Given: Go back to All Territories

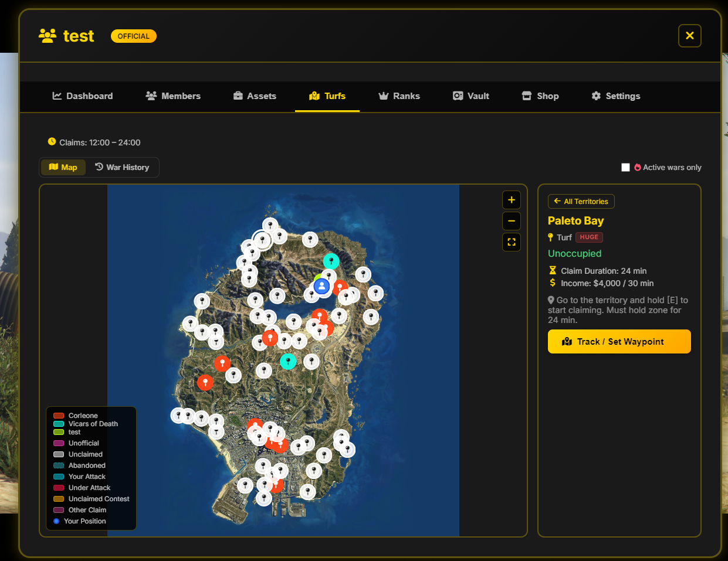Looking at the screenshot, I should [x=581, y=201].
